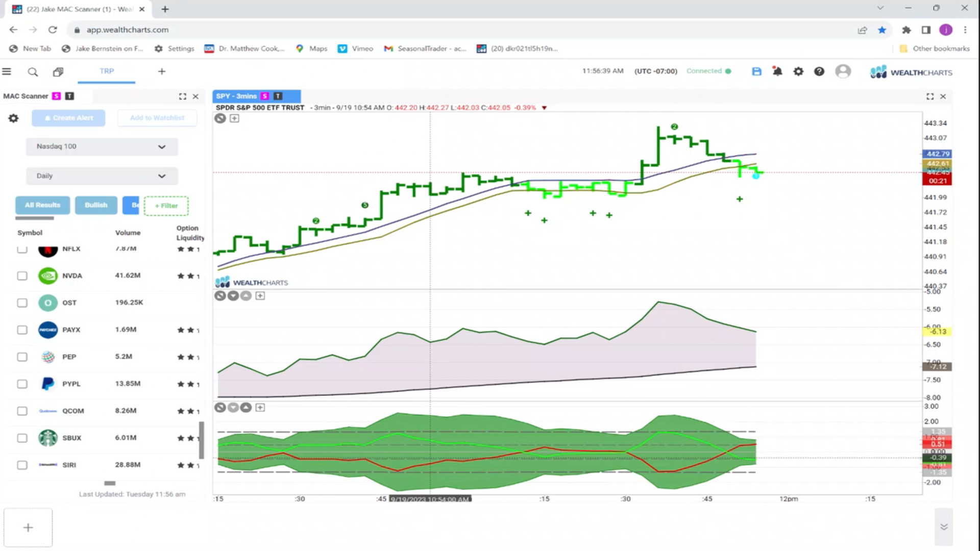Click the Add to Watchlist button
Image resolution: width=980 pixels, height=551 pixels.
click(157, 118)
